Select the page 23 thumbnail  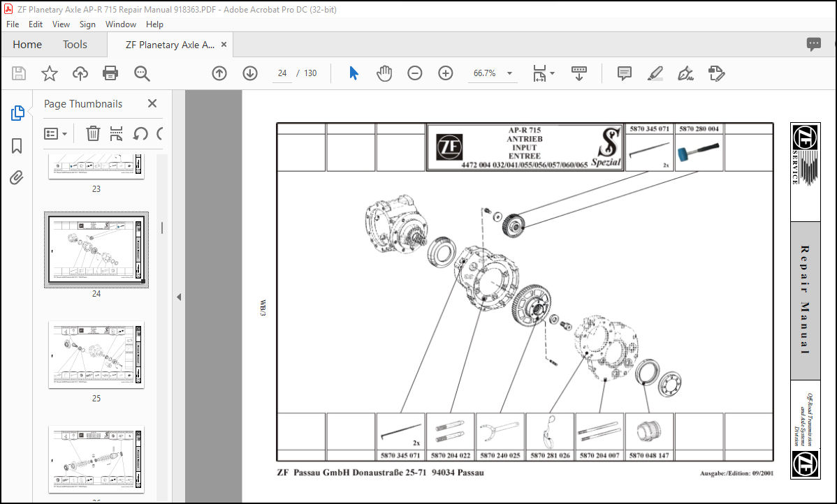(96, 167)
